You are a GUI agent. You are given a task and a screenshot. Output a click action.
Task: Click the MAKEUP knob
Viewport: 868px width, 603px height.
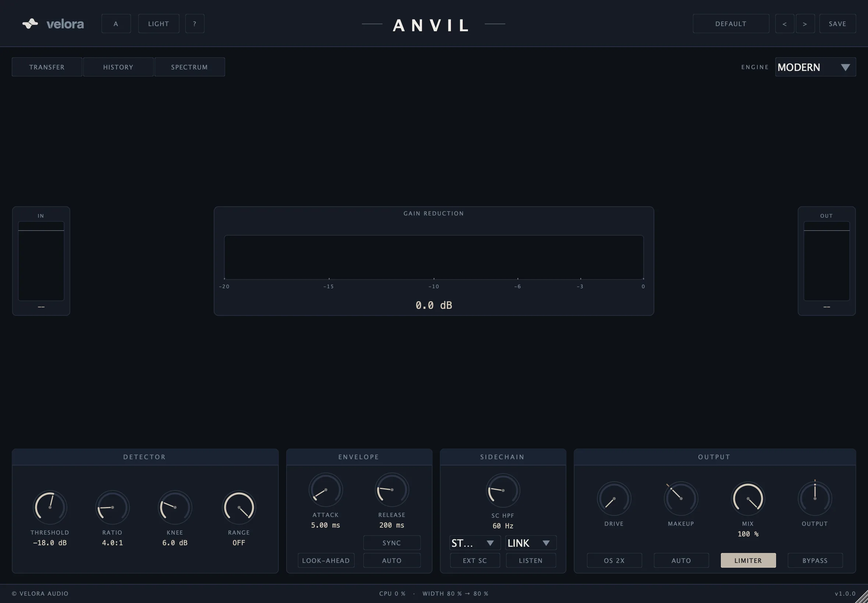[x=681, y=498]
